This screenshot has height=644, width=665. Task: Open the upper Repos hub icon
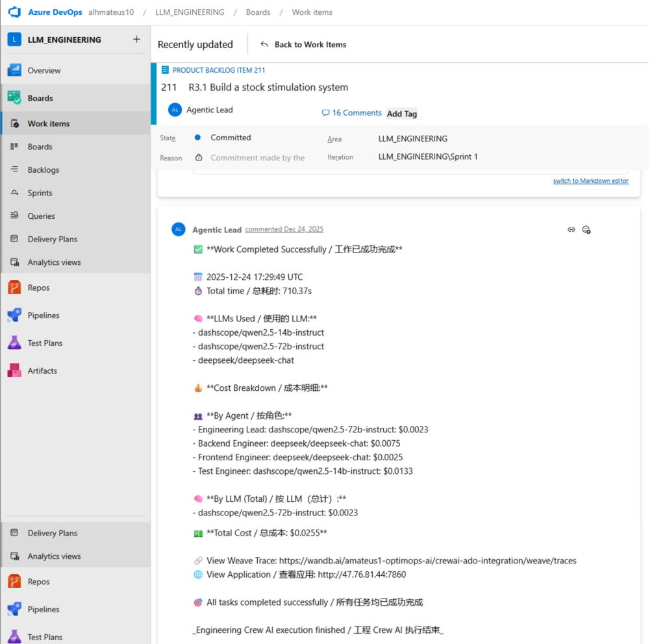pyautogui.click(x=14, y=288)
